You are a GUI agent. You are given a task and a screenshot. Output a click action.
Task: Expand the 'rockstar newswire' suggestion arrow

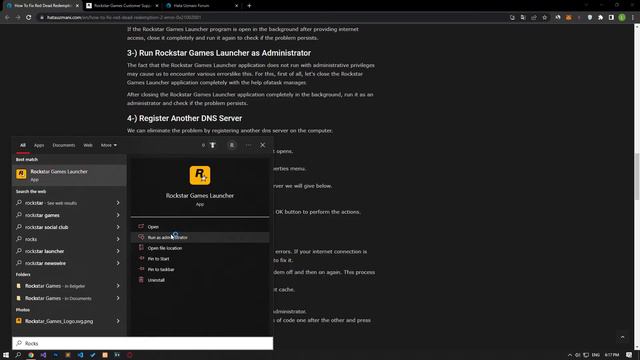coord(118,263)
